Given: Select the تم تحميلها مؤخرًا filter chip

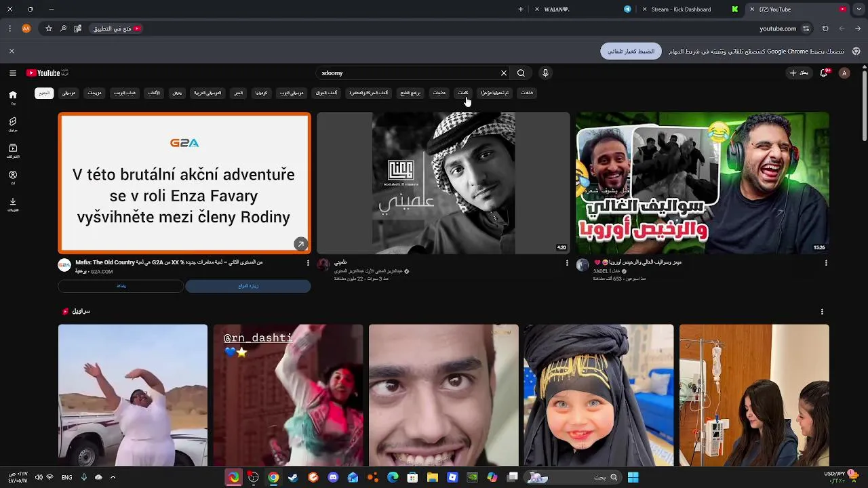Looking at the screenshot, I should tap(495, 93).
